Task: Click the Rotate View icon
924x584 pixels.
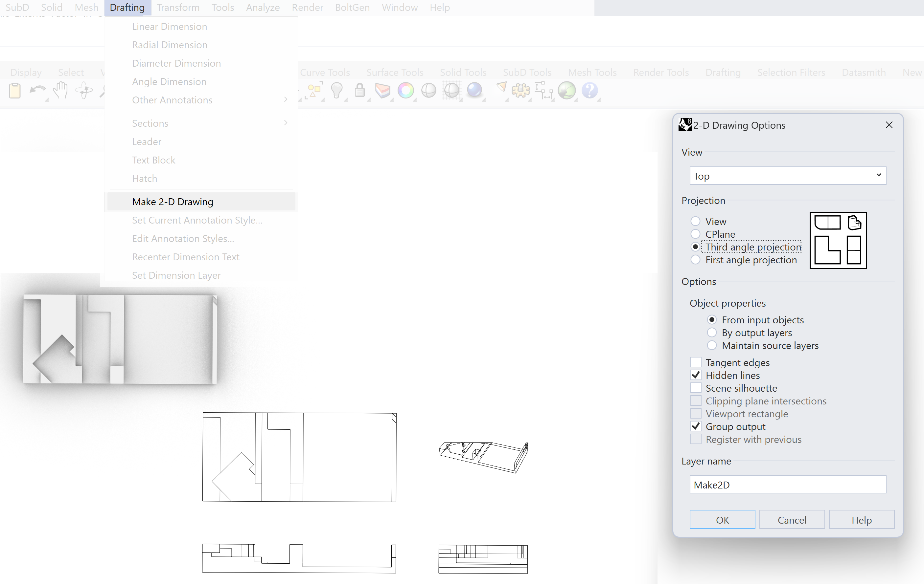Action: click(83, 91)
